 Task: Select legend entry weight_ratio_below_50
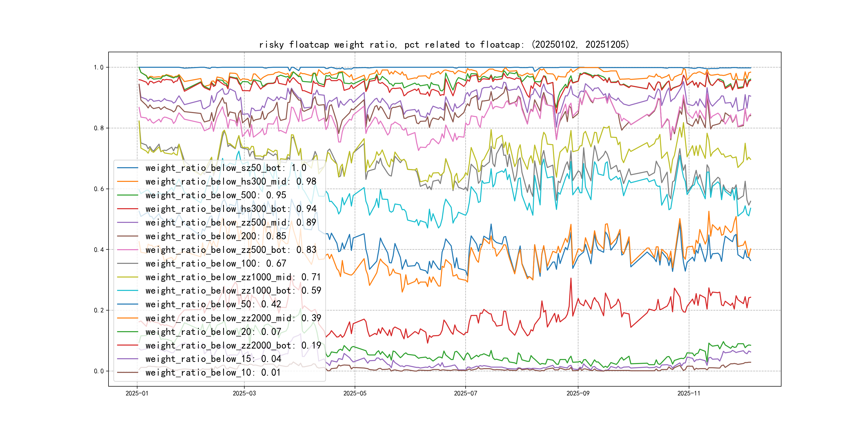[x=213, y=304]
